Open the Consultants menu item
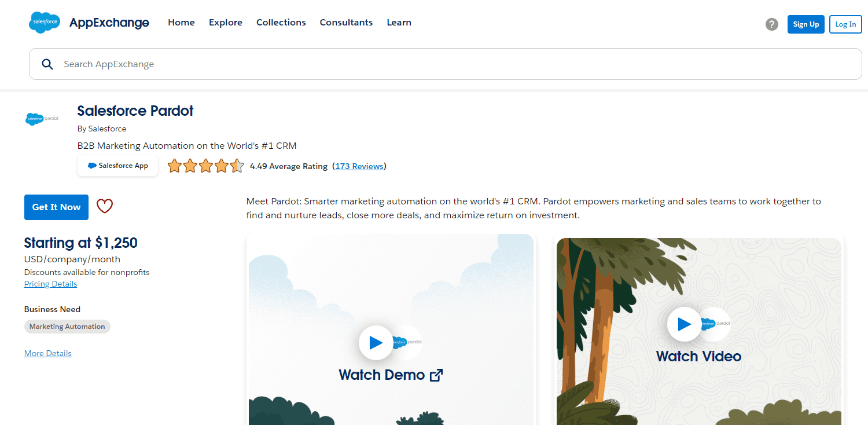The image size is (868, 425). [x=346, y=23]
